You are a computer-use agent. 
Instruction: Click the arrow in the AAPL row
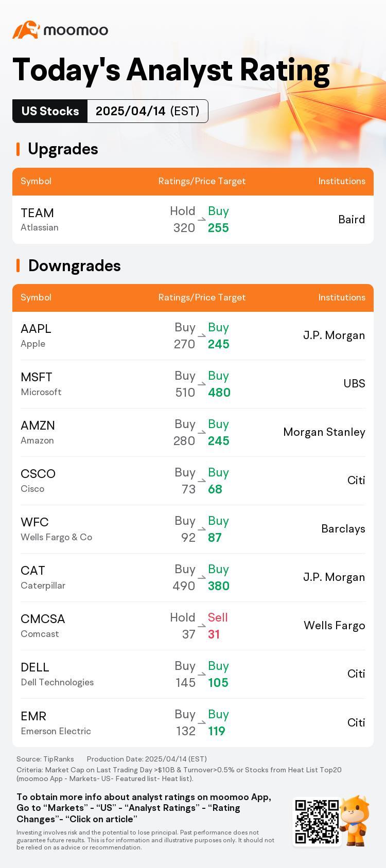click(202, 335)
